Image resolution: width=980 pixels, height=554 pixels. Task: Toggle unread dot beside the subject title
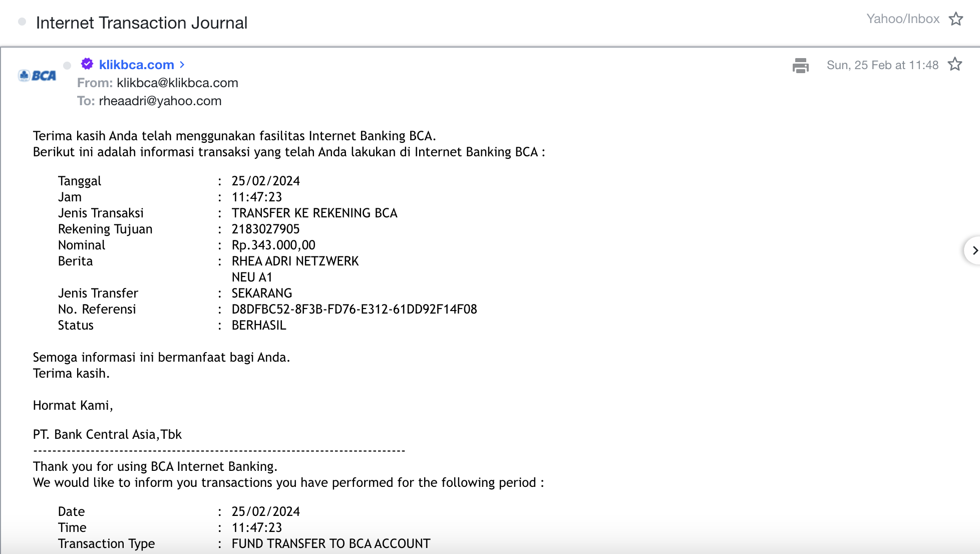tap(22, 22)
